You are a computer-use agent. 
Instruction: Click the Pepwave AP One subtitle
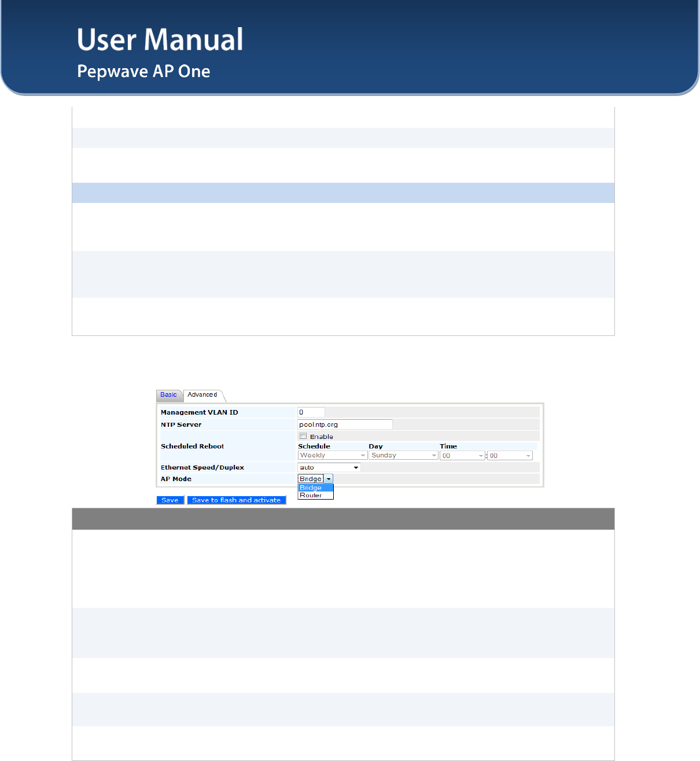(143, 71)
